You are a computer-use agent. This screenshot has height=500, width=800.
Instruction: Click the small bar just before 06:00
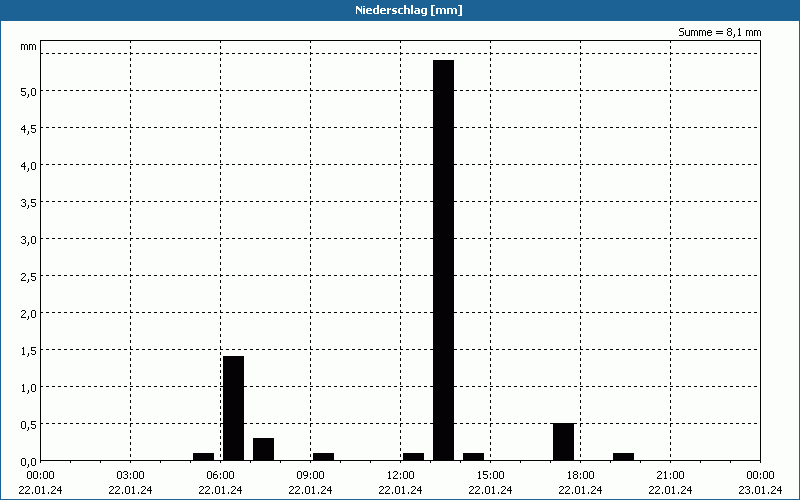pos(204,457)
